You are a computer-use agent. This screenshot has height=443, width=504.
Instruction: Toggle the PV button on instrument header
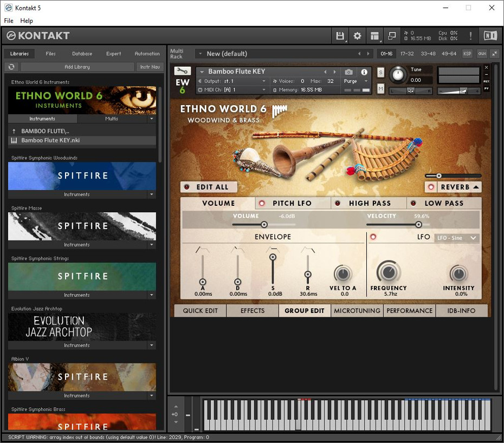(x=486, y=88)
